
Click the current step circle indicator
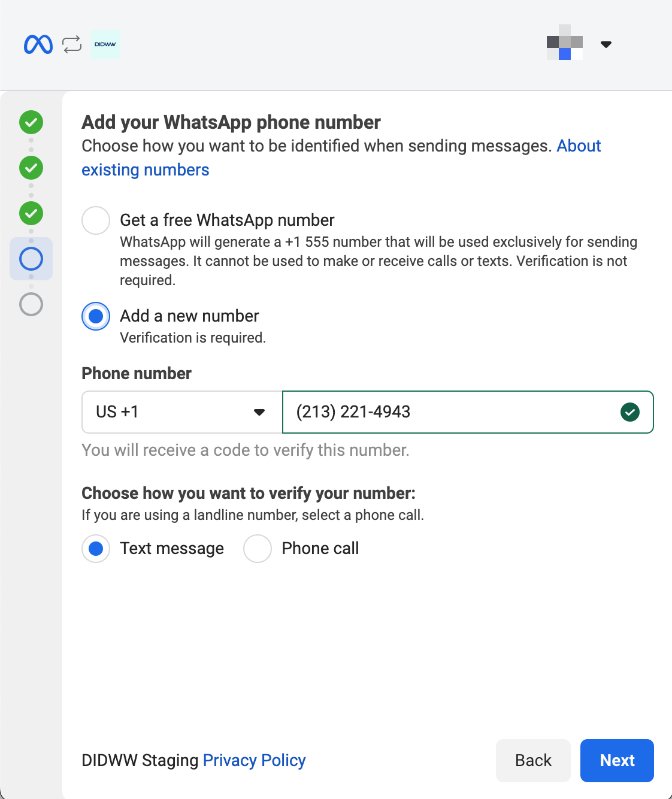click(x=31, y=259)
